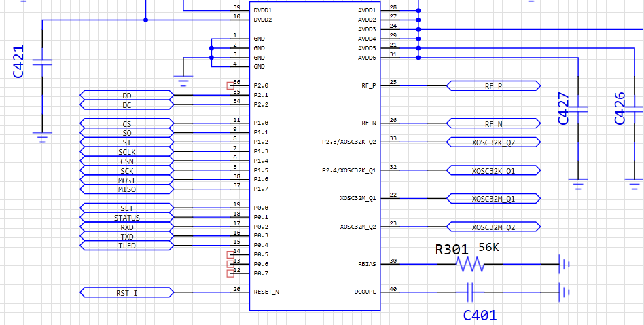
Task: Select the R301 resistor symbol
Action: pyautogui.click(x=470, y=264)
